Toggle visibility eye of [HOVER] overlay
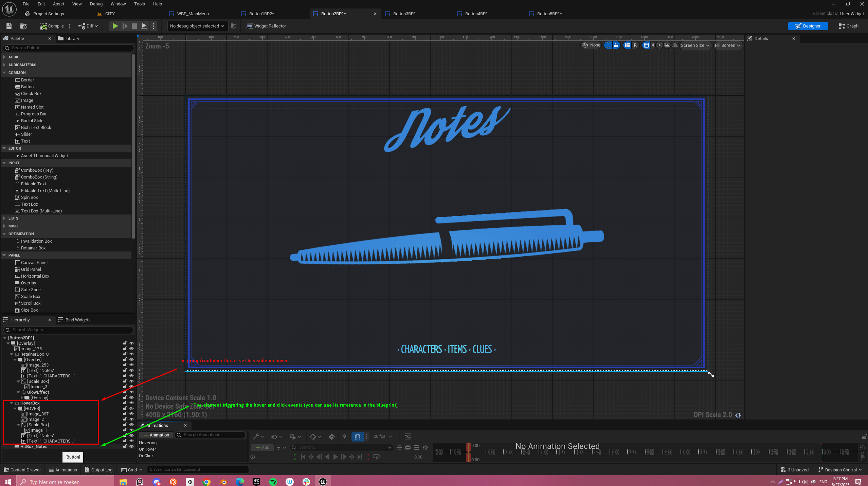Viewport: 868px width, 486px height. [x=131, y=409]
